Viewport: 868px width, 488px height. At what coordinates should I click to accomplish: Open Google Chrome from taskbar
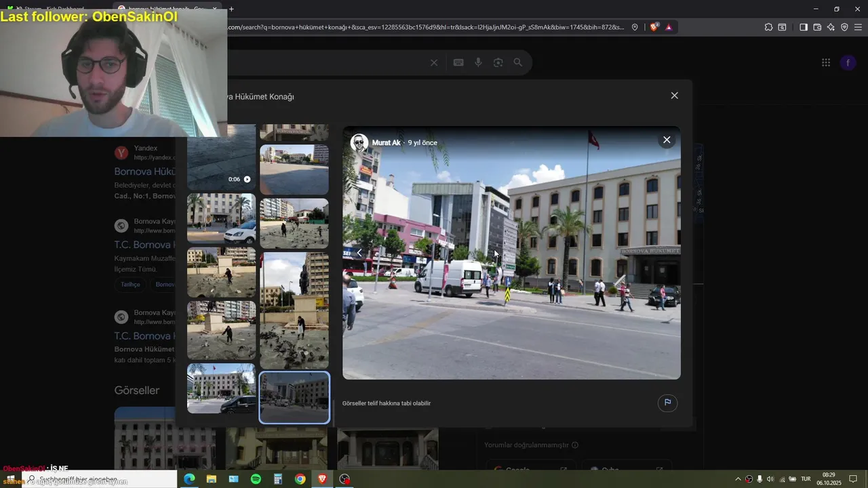point(300,479)
